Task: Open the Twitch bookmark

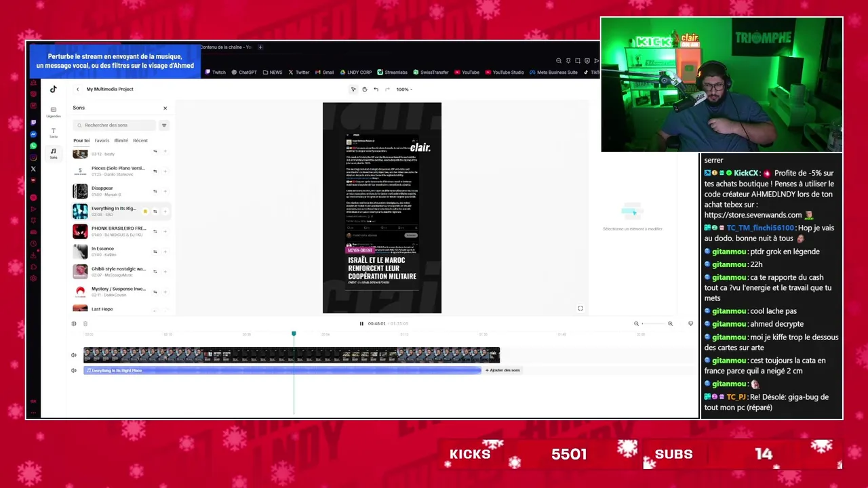Action: pos(215,73)
